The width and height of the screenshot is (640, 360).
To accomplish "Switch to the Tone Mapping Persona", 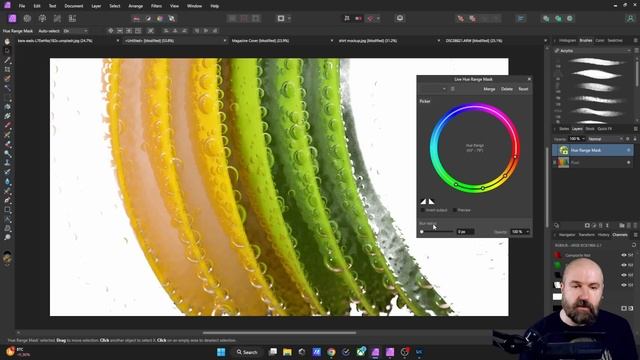I will point(57,18).
